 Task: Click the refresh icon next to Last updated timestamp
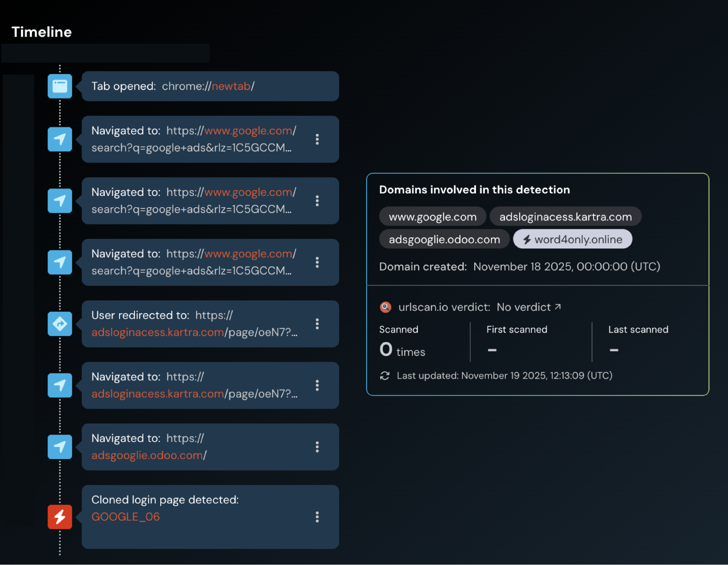coord(385,376)
